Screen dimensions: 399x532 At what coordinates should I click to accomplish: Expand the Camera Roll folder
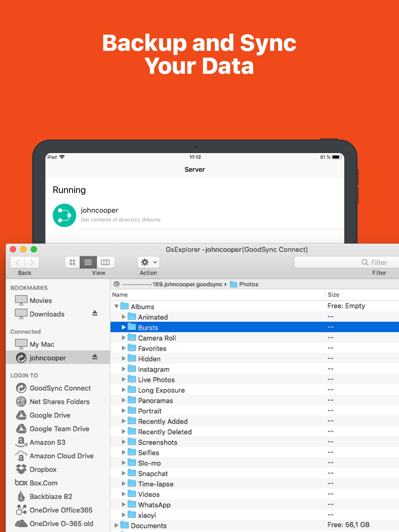[124, 338]
